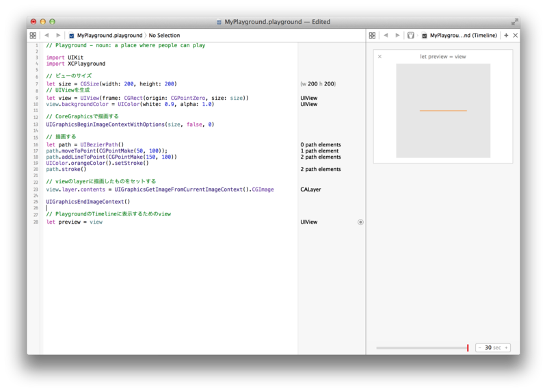Click '{w 200 h 200}' result in sidebar
Screen dimensions: 547x392
click(x=318, y=83)
